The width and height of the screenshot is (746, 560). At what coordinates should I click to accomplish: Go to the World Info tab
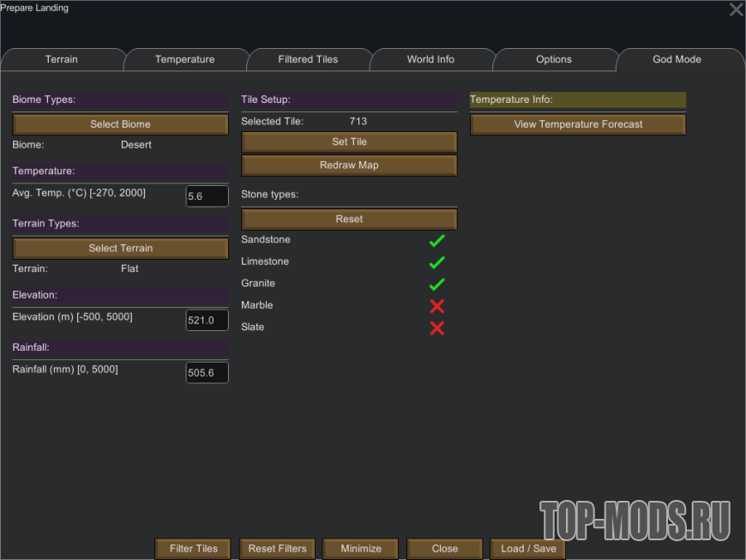[x=430, y=60]
